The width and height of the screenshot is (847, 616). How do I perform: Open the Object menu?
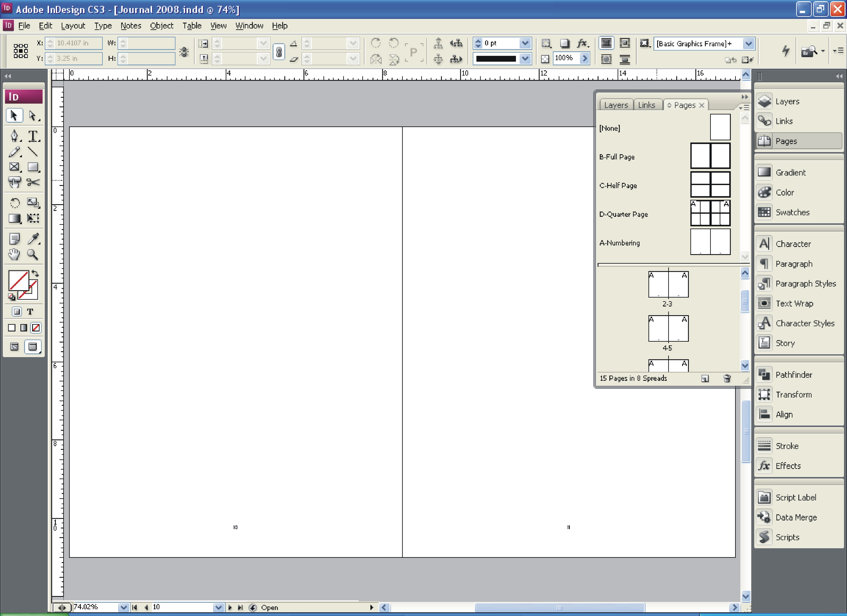[161, 26]
